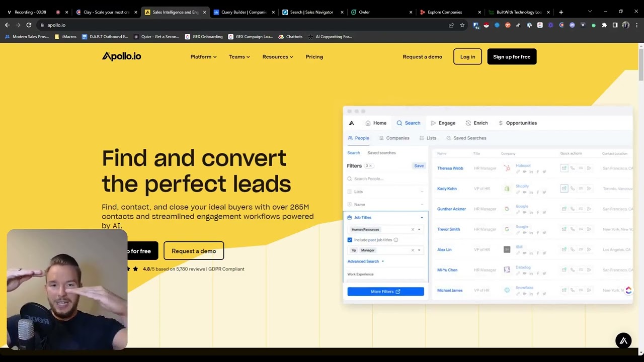Screen dimensions: 644x362
Task: Go back with browser back arrow
Action: click(7, 25)
